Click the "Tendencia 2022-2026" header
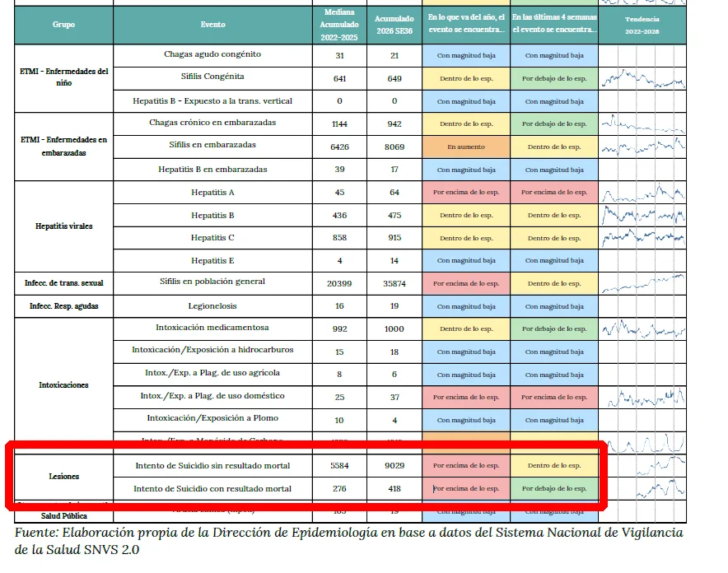Viewport: 728px width, 573px height. click(x=642, y=25)
